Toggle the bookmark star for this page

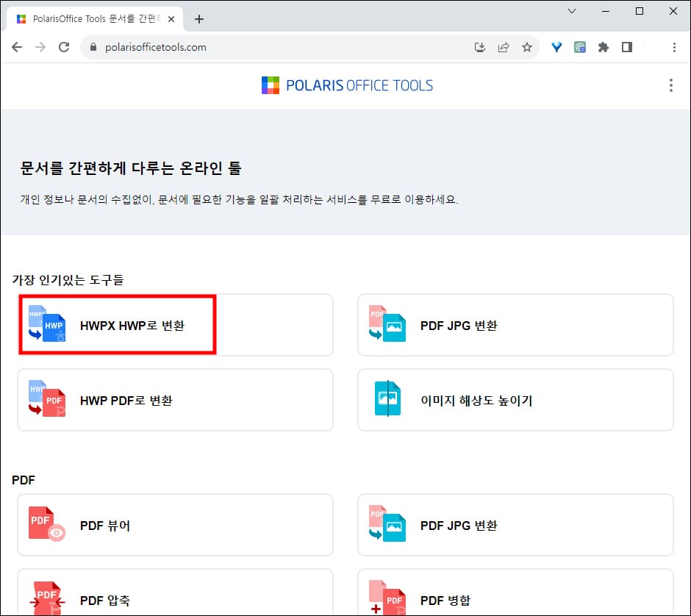(527, 46)
